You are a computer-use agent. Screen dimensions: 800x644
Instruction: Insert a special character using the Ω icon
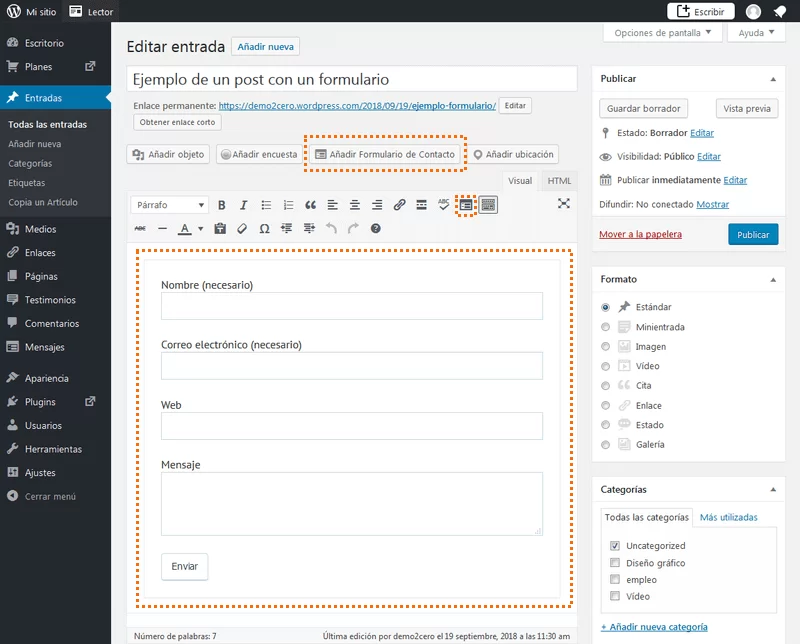(264, 229)
